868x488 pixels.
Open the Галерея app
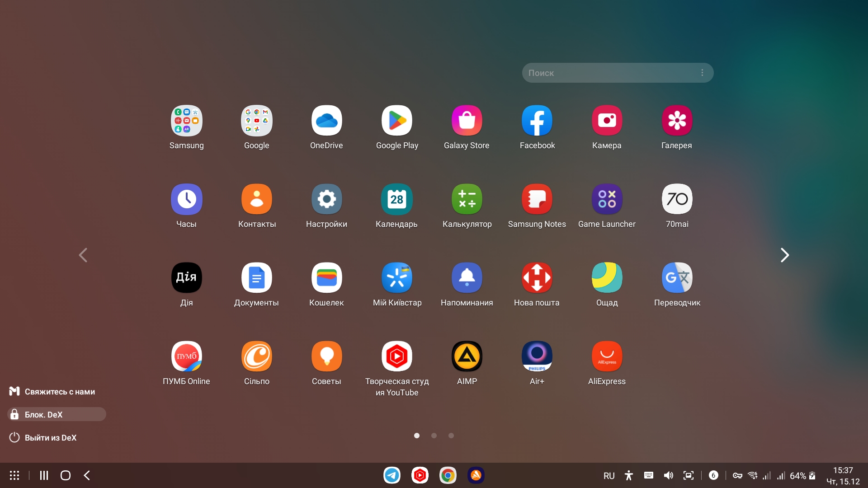coord(677,121)
